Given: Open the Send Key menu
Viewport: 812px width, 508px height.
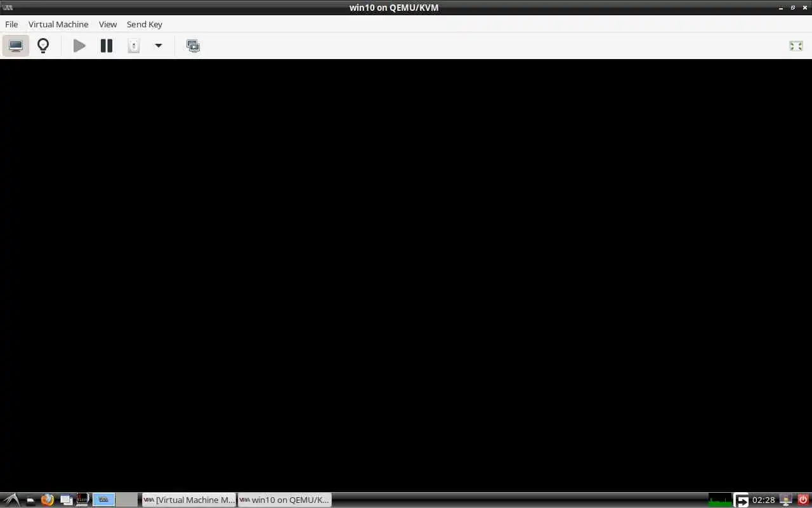Looking at the screenshot, I should [145, 24].
